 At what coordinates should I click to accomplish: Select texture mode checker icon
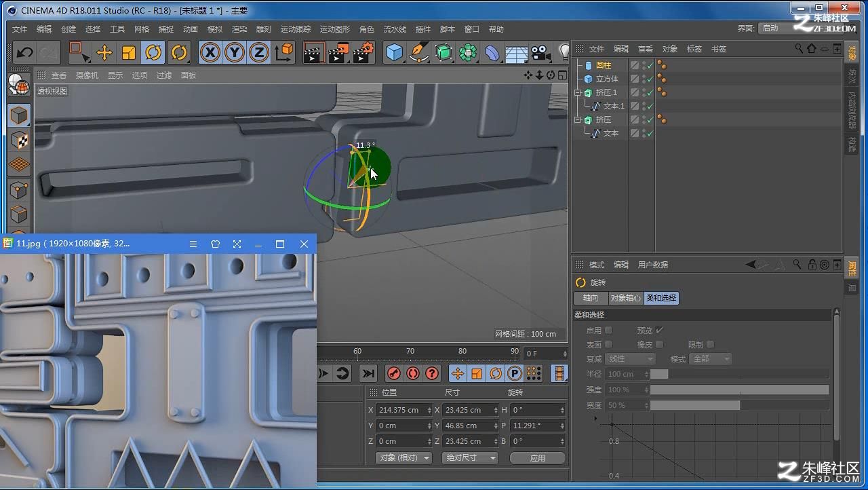(19, 140)
